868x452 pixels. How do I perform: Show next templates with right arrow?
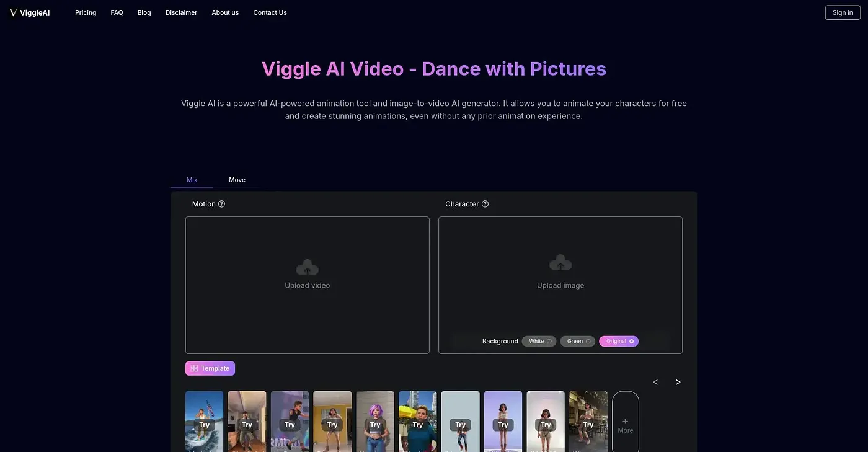pos(678,382)
